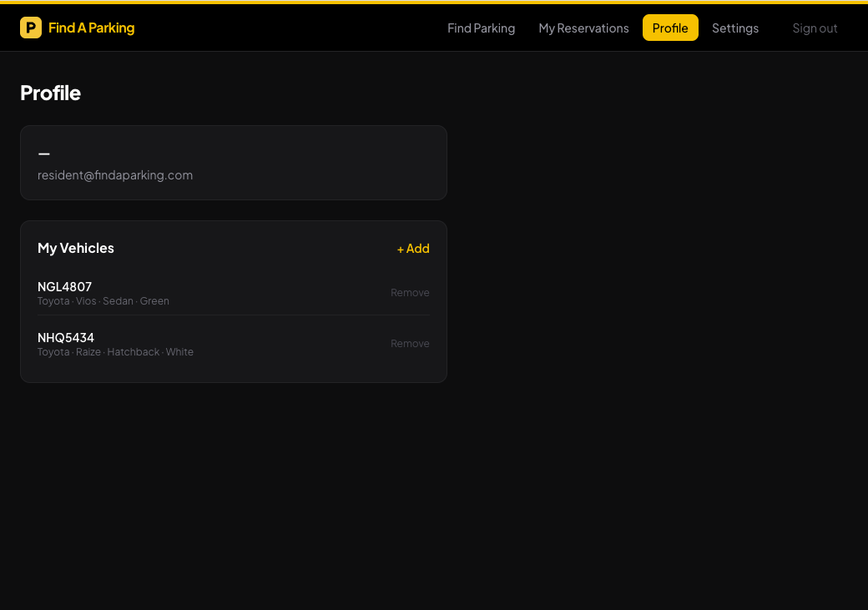Add a new vehicle with + Add
The height and width of the screenshot is (610, 868).
[413, 249]
